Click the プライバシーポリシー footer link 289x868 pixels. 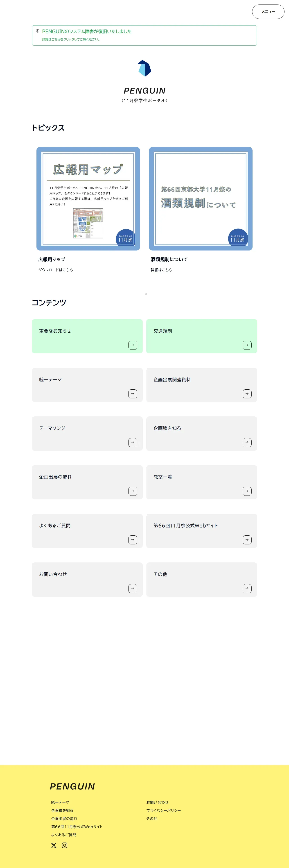(163, 810)
